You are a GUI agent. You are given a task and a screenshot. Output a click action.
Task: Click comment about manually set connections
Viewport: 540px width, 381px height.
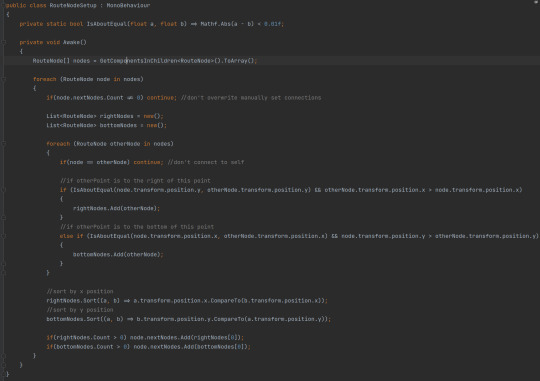pyautogui.click(x=251, y=98)
